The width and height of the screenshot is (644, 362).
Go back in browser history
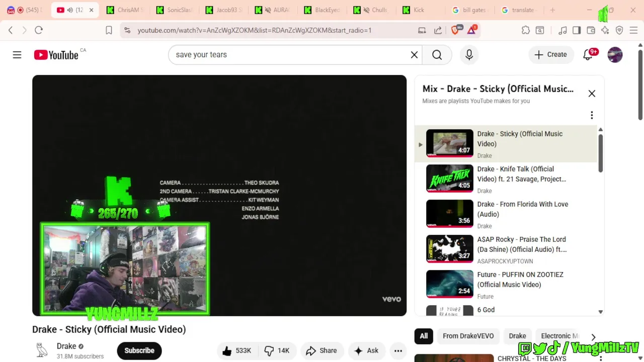point(11,30)
